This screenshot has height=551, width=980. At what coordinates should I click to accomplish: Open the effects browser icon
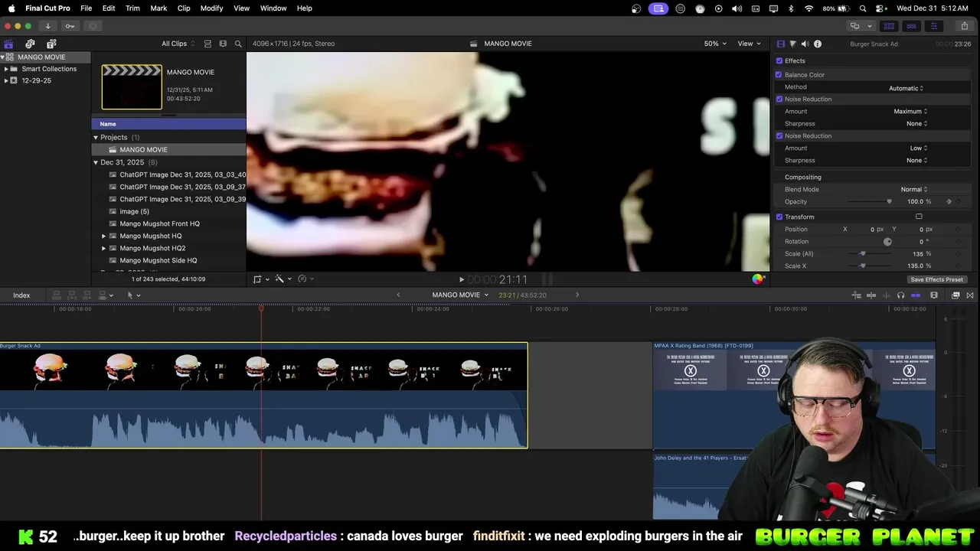point(955,295)
